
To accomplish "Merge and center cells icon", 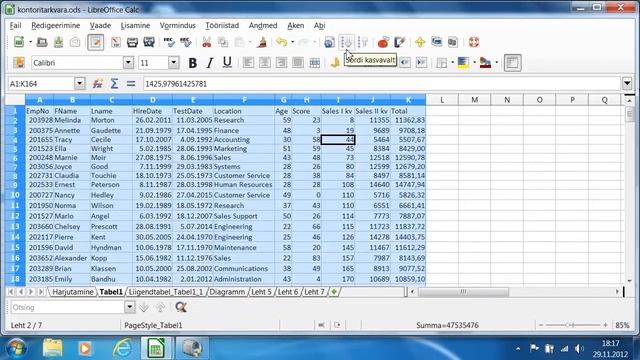I will 314,62.
